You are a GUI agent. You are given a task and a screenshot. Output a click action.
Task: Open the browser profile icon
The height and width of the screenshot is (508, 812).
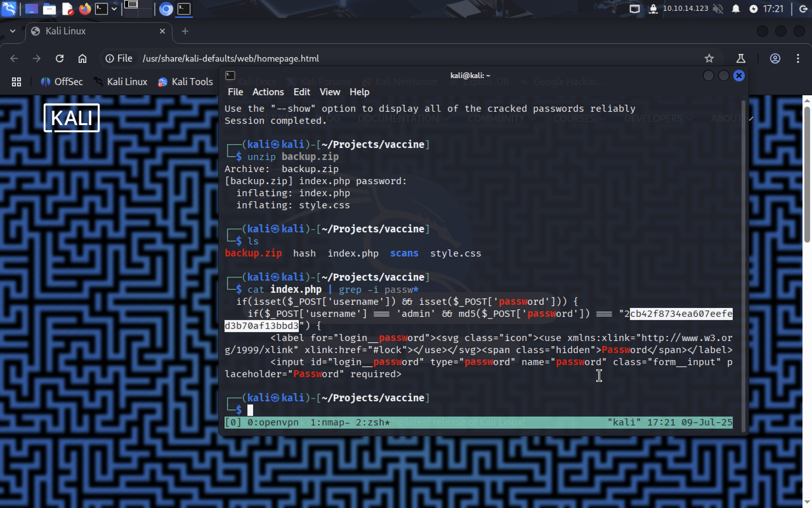[x=775, y=58]
